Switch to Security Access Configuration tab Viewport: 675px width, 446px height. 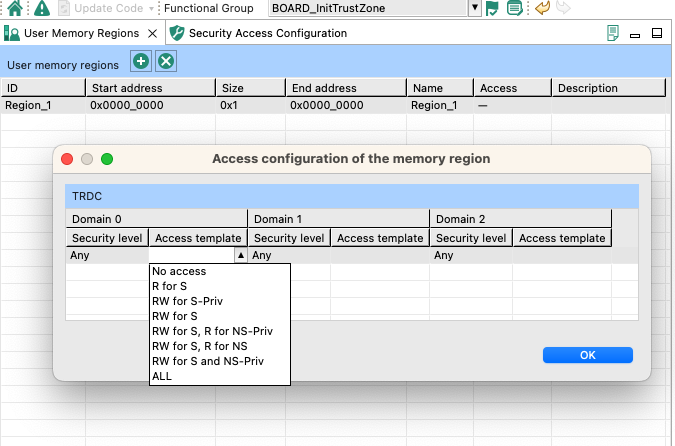click(267, 33)
